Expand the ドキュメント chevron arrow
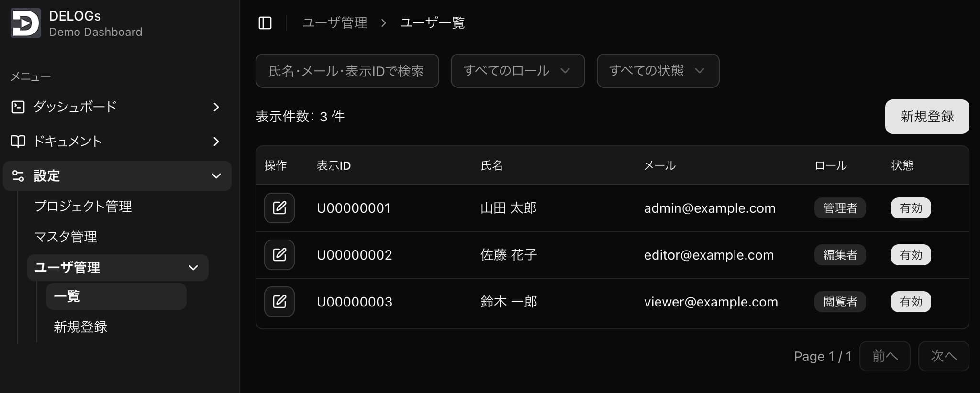Viewport: 980px width, 393px height. coord(216,142)
